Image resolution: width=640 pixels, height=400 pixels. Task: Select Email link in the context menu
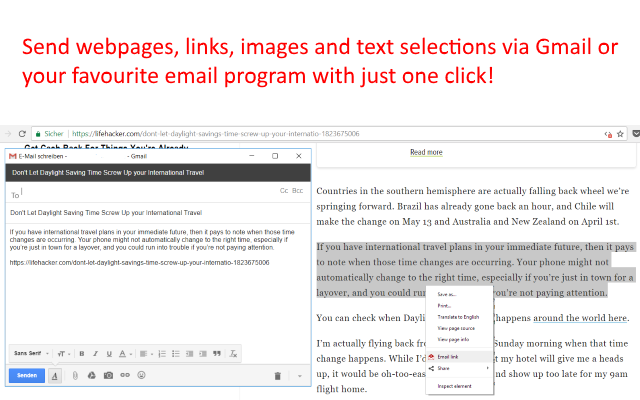459,357
